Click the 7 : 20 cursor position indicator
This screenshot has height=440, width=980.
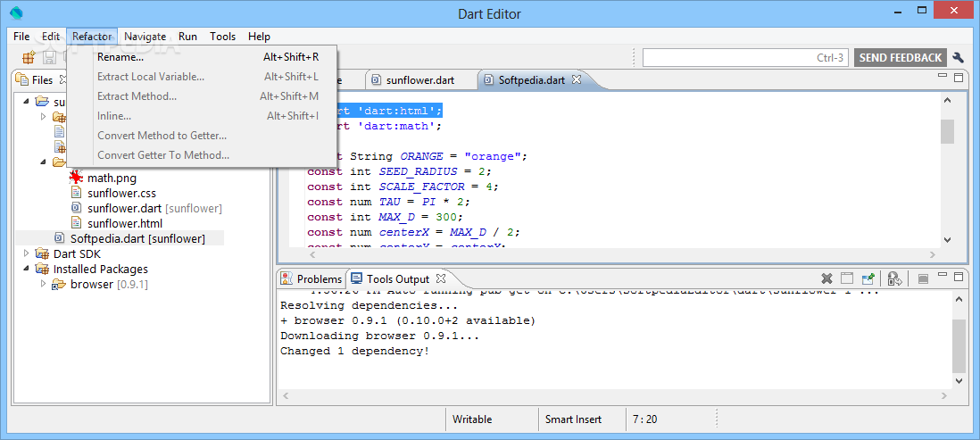pyautogui.click(x=644, y=419)
